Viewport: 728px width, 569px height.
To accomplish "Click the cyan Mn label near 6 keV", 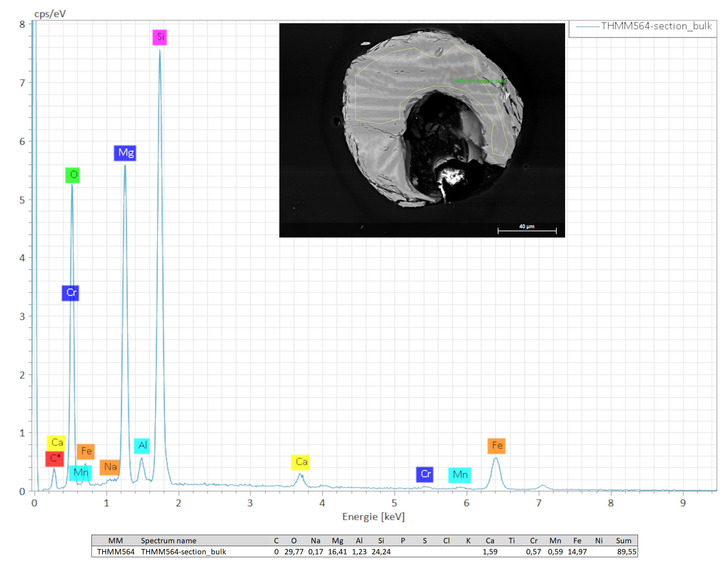I will tap(460, 475).
